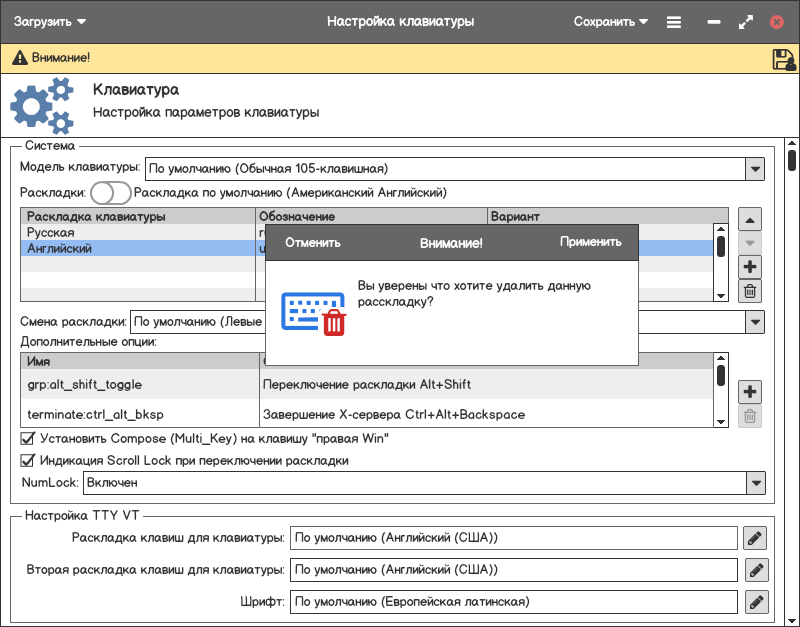Click Отменить in the warning dialog
The height and width of the screenshot is (627, 800).
tap(313, 242)
